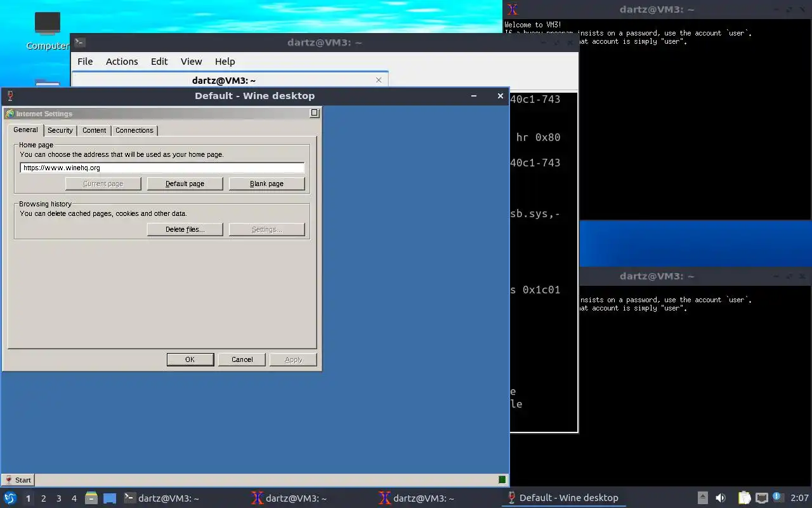
Task: Select the General tab
Action: click(26, 130)
